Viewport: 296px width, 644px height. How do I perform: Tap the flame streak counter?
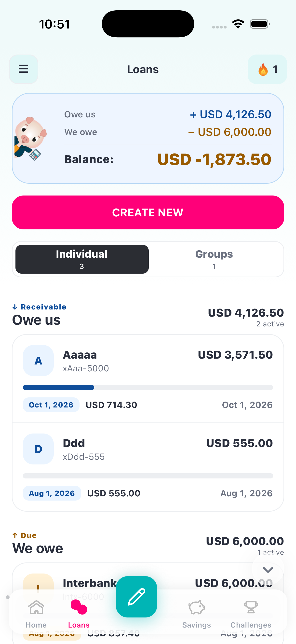(267, 69)
